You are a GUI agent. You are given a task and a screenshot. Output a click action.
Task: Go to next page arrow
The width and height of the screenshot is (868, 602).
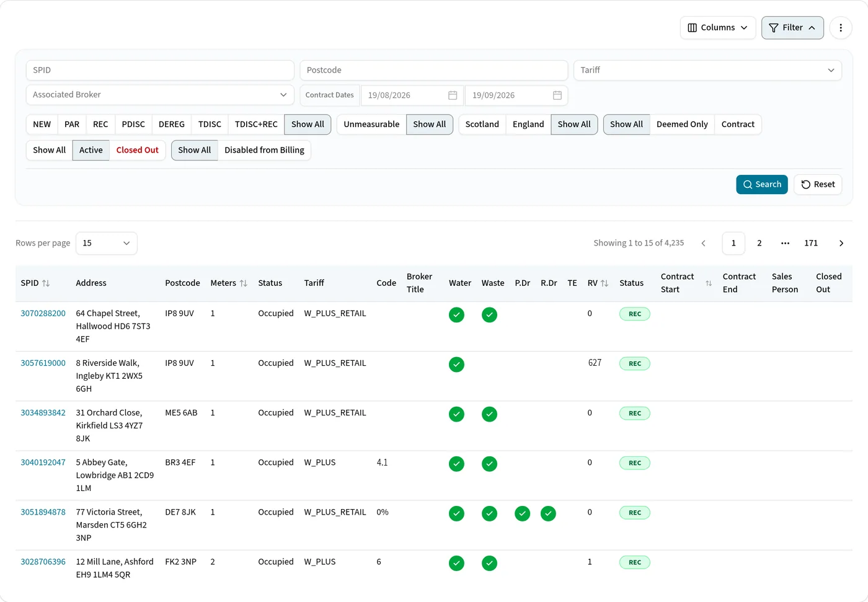pyautogui.click(x=841, y=244)
